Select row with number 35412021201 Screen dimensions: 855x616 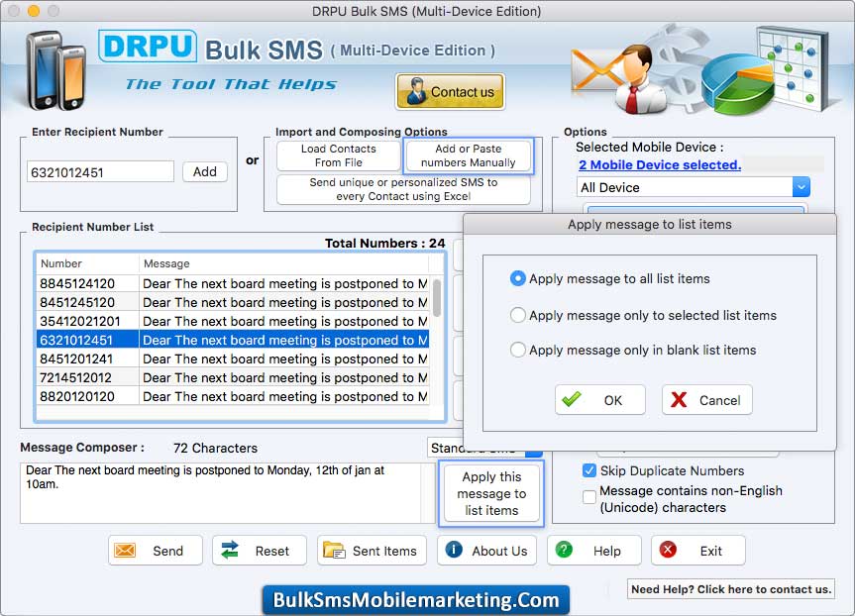click(x=233, y=321)
